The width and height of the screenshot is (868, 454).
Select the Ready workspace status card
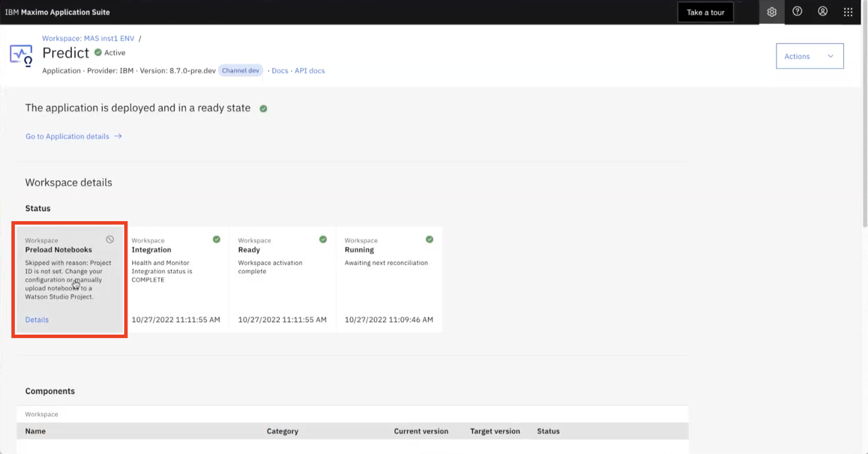coord(283,279)
